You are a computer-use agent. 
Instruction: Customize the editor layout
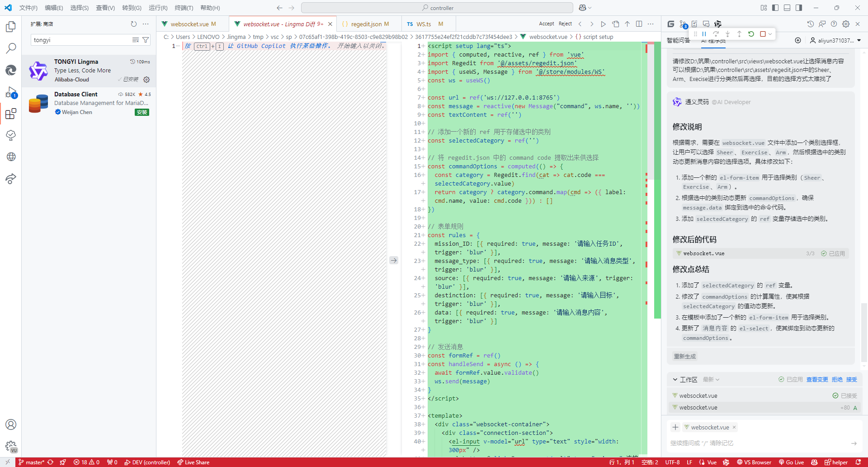tap(764, 8)
